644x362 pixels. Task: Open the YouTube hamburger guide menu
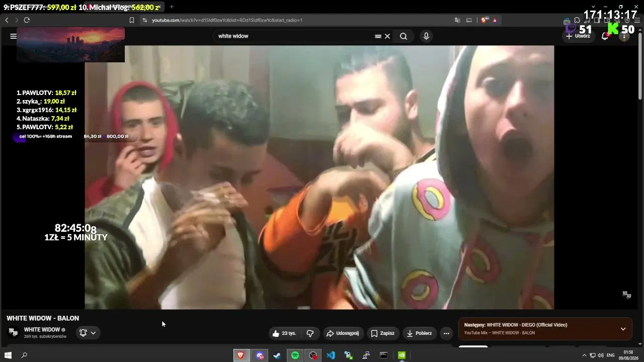pyautogui.click(x=13, y=36)
